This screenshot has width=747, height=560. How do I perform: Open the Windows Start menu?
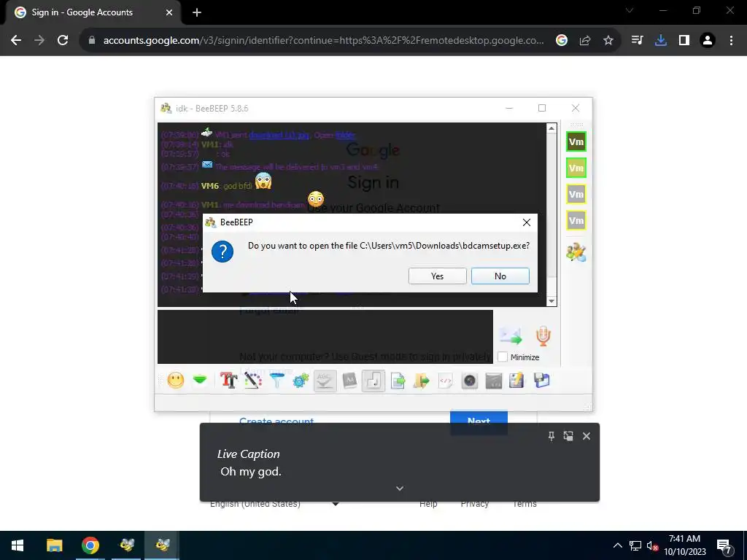point(18,545)
